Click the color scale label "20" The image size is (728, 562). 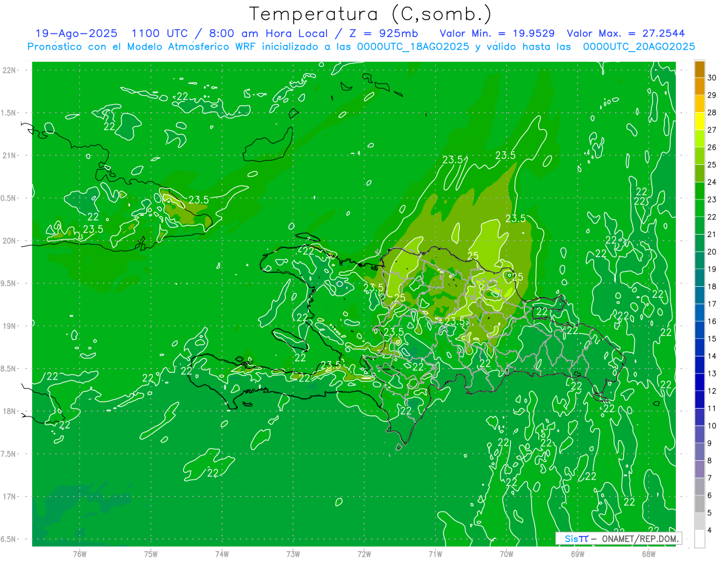point(712,252)
